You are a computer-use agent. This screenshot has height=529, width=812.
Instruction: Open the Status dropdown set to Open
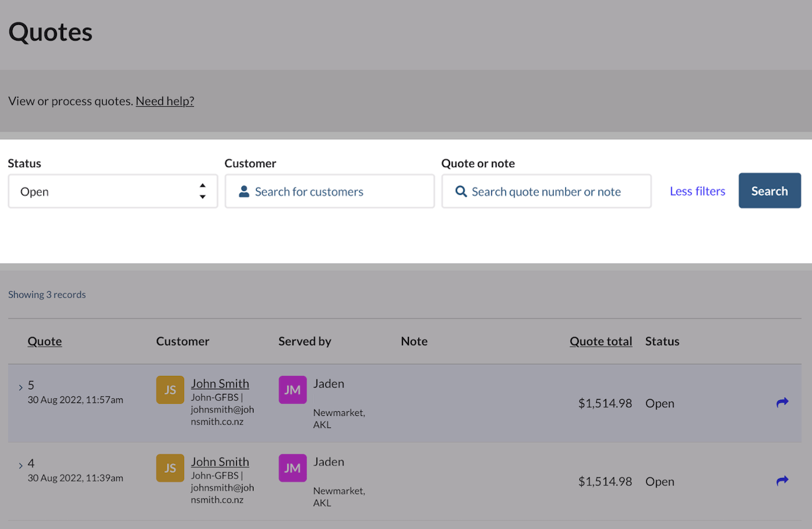pyautogui.click(x=113, y=191)
